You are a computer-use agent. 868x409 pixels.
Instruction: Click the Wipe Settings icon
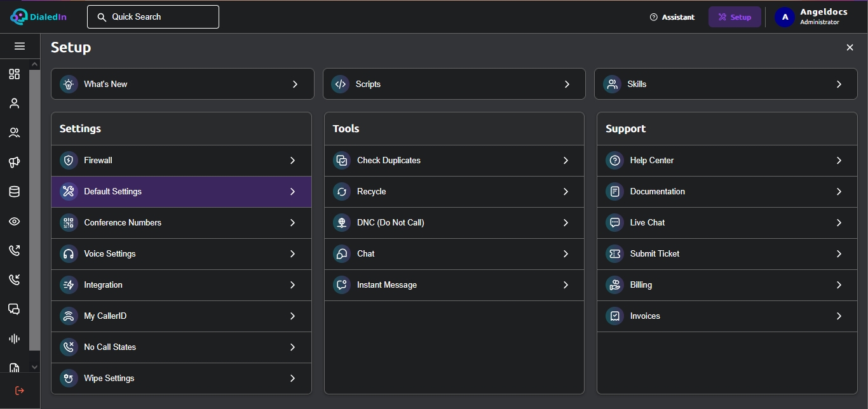(69, 379)
